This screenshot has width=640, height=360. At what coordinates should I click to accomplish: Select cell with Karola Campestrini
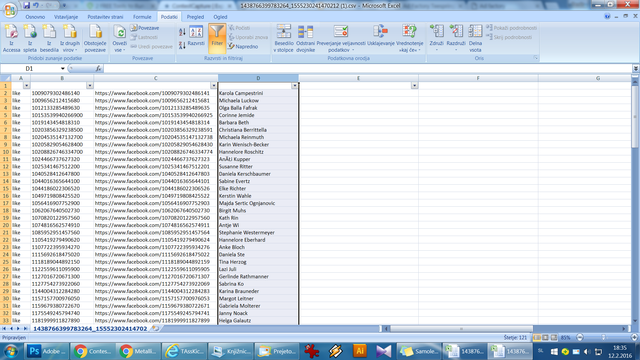[x=258, y=93]
